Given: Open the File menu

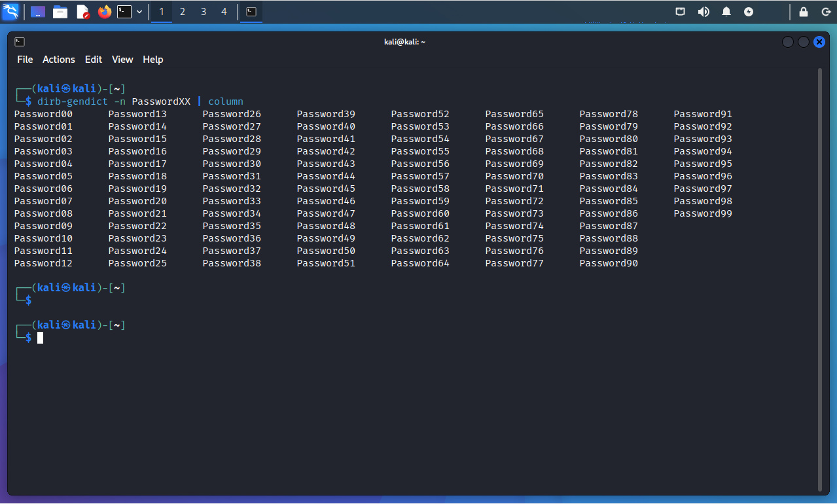Looking at the screenshot, I should 25,60.
